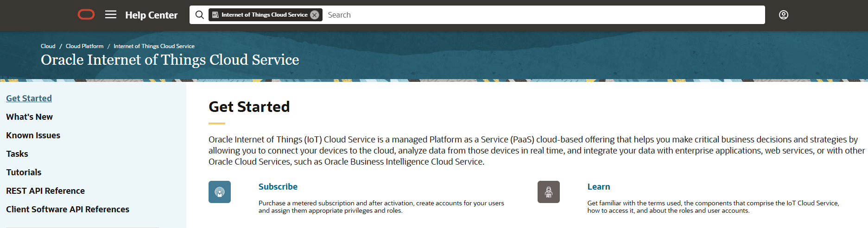This screenshot has height=228, width=868.
Task: Click the book icon in search filter chip
Action: click(x=215, y=15)
